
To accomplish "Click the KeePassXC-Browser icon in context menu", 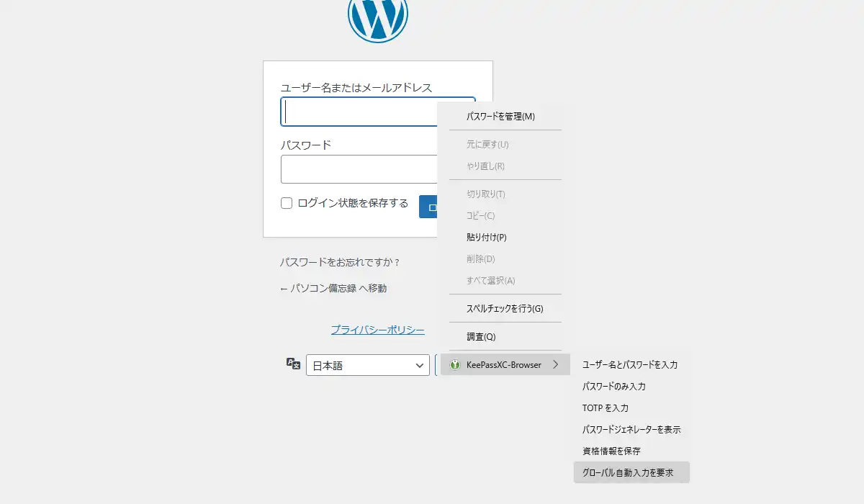I will coord(454,365).
